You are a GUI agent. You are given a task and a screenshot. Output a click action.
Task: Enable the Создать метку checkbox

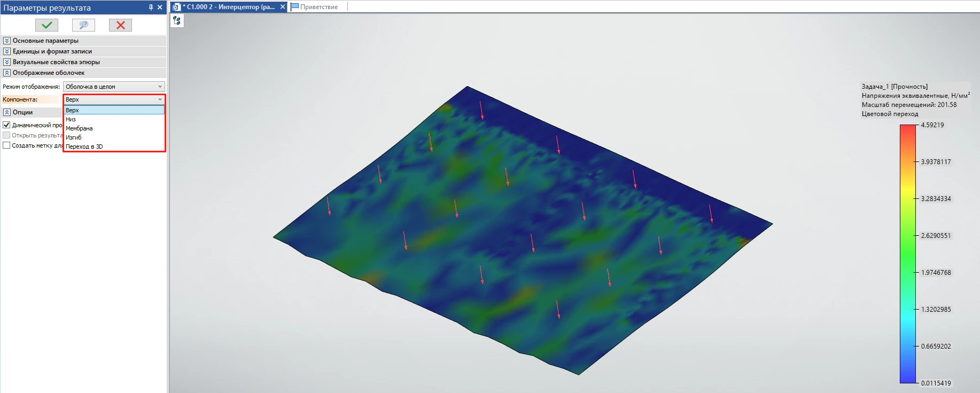6,145
